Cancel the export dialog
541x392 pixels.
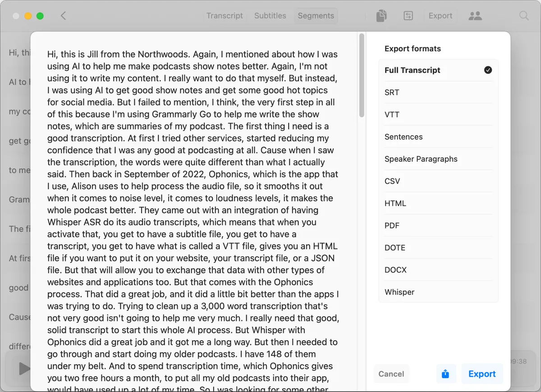click(391, 374)
